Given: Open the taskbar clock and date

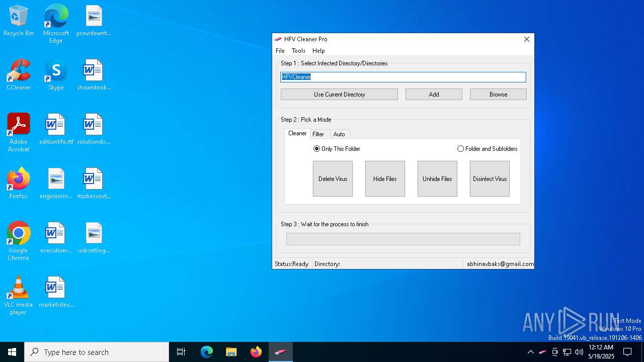Looking at the screenshot, I should click(601, 352).
